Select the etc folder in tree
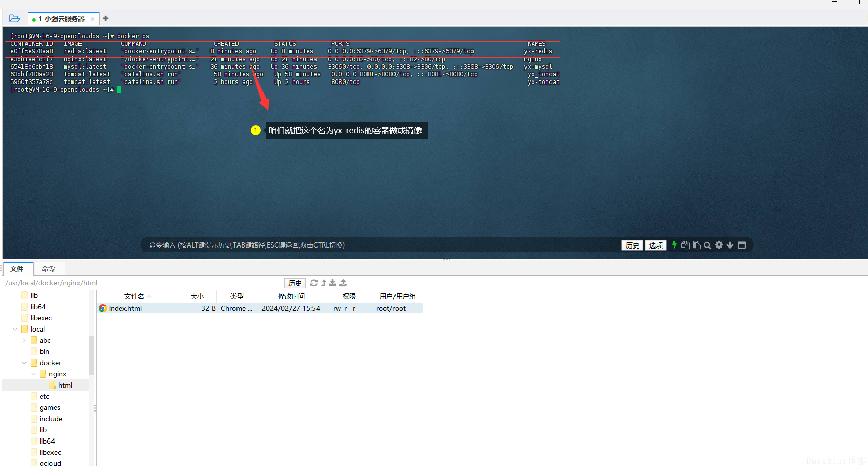This screenshot has height=466, width=868. point(44,396)
